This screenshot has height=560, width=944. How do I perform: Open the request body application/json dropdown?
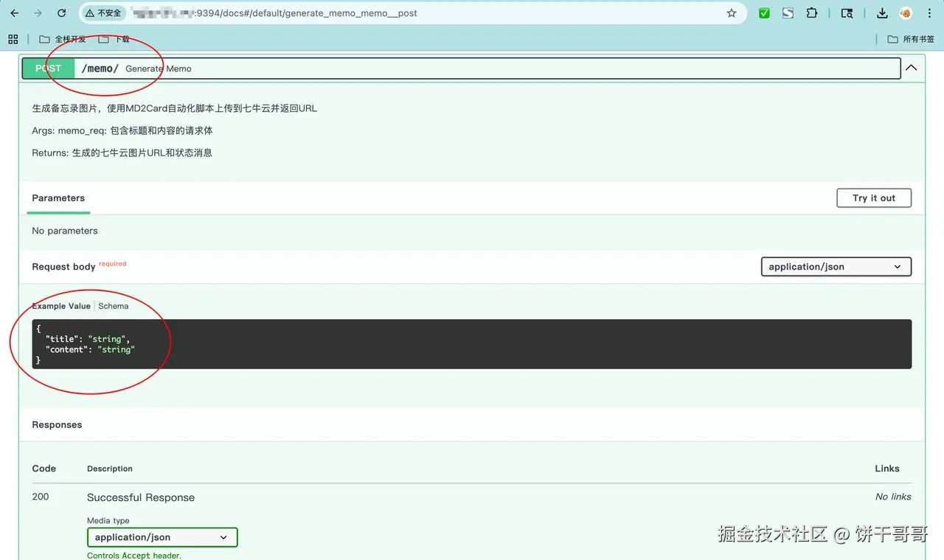(836, 267)
